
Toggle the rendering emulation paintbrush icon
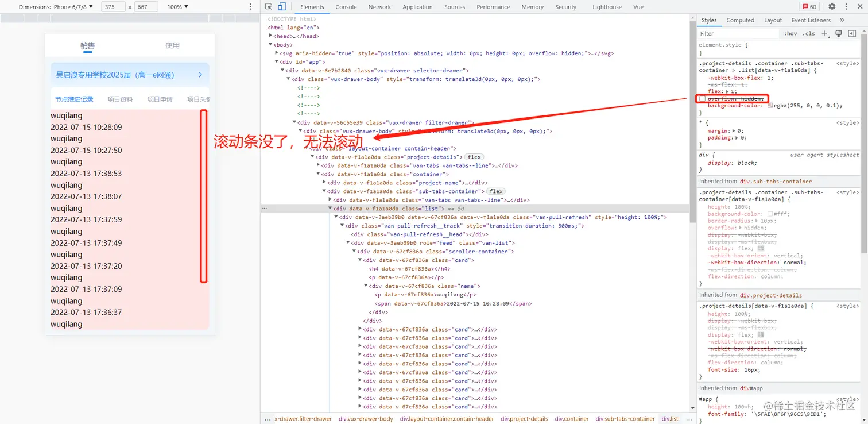[839, 33]
